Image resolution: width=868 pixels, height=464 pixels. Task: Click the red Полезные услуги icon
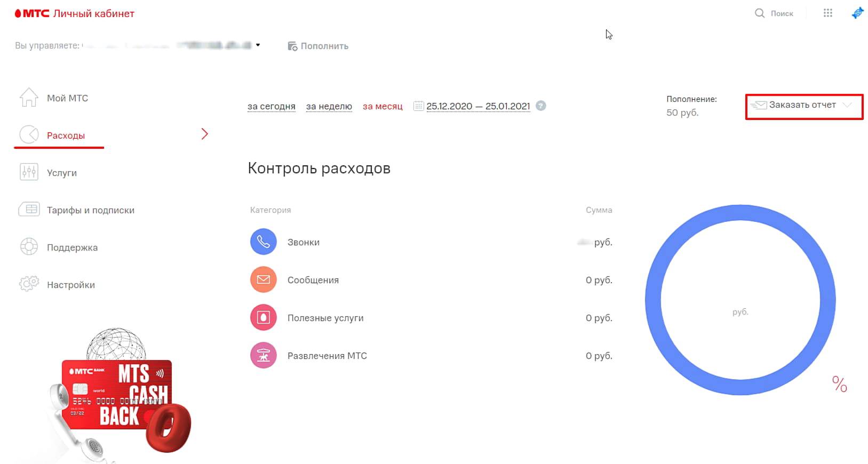tap(263, 318)
